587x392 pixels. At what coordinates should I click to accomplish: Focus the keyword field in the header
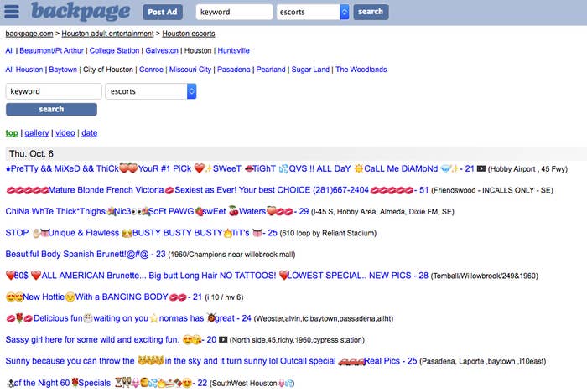tap(234, 12)
